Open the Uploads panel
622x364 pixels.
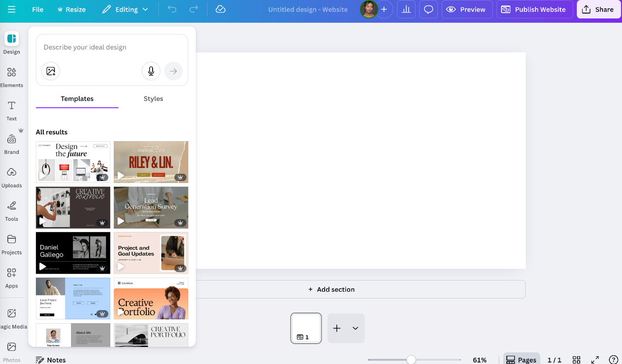[12, 177]
